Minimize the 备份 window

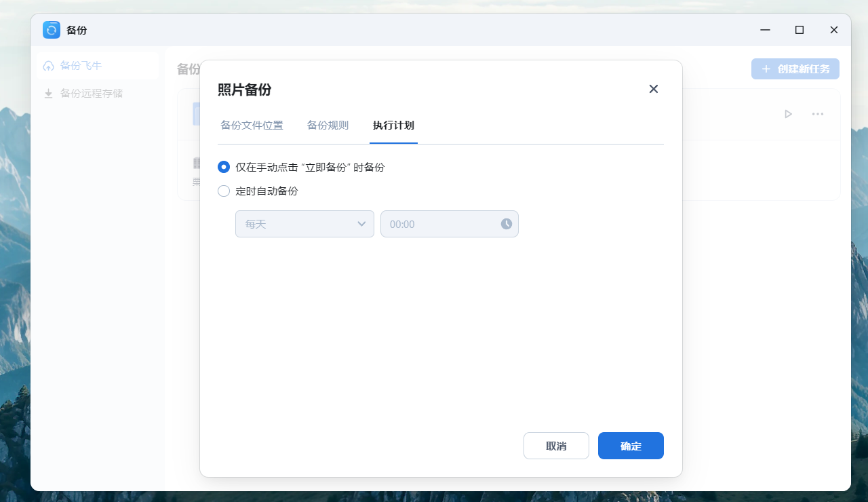765,30
